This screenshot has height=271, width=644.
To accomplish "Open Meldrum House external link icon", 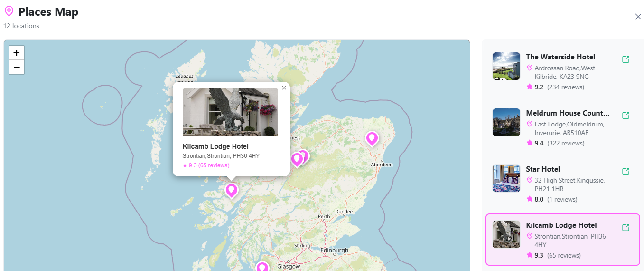I will click(x=625, y=116).
